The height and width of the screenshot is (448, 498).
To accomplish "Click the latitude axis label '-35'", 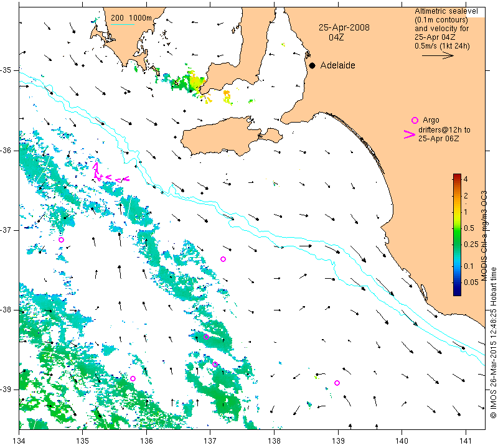I will (6, 70).
